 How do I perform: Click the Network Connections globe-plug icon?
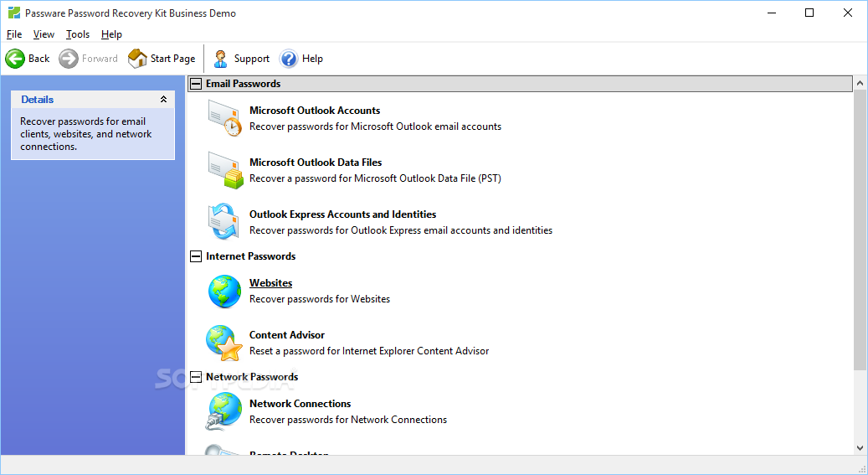pos(223,411)
